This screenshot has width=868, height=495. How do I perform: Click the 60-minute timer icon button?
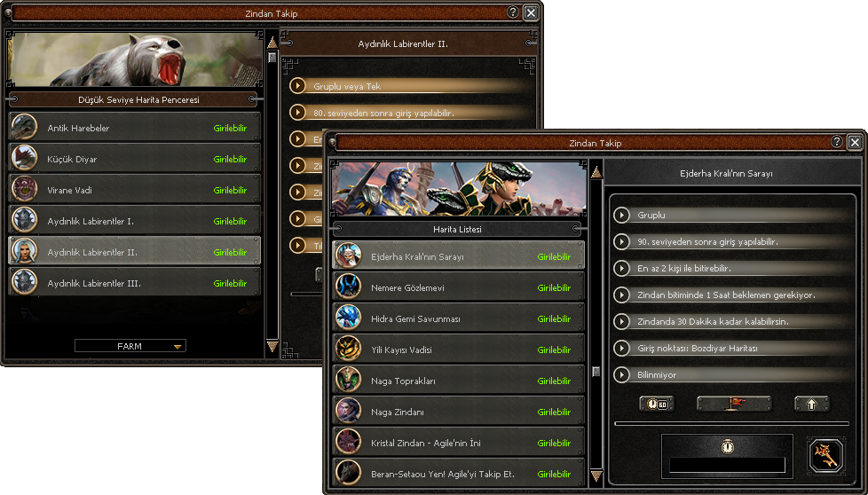click(x=657, y=404)
